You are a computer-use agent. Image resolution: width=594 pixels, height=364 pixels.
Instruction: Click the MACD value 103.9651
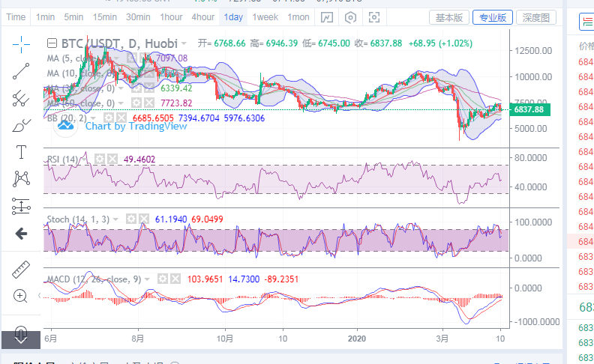pyautogui.click(x=205, y=279)
